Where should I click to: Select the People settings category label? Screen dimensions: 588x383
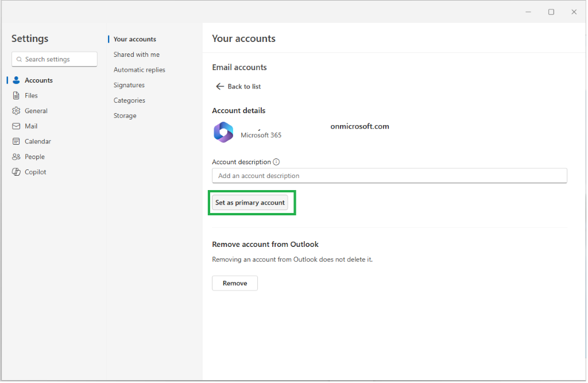click(34, 157)
